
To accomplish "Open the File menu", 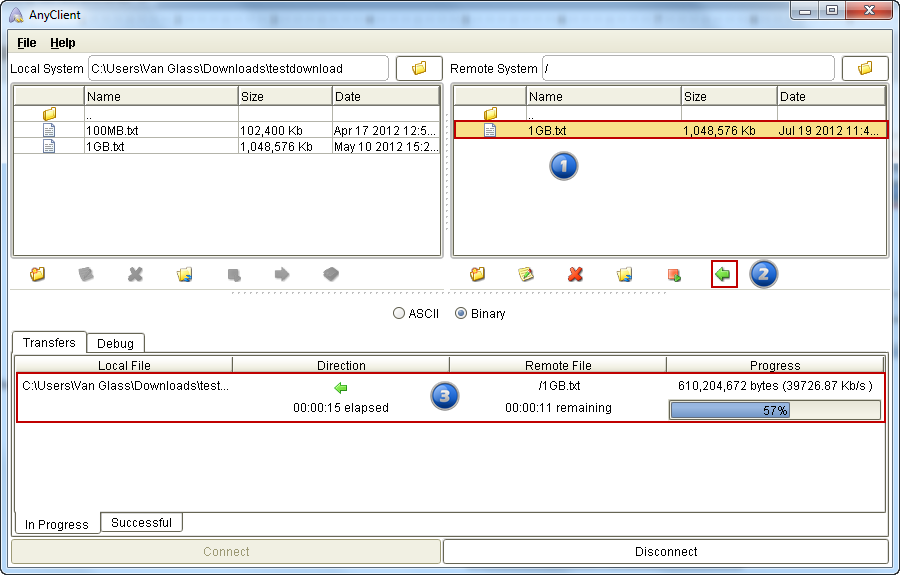I will point(27,43).
